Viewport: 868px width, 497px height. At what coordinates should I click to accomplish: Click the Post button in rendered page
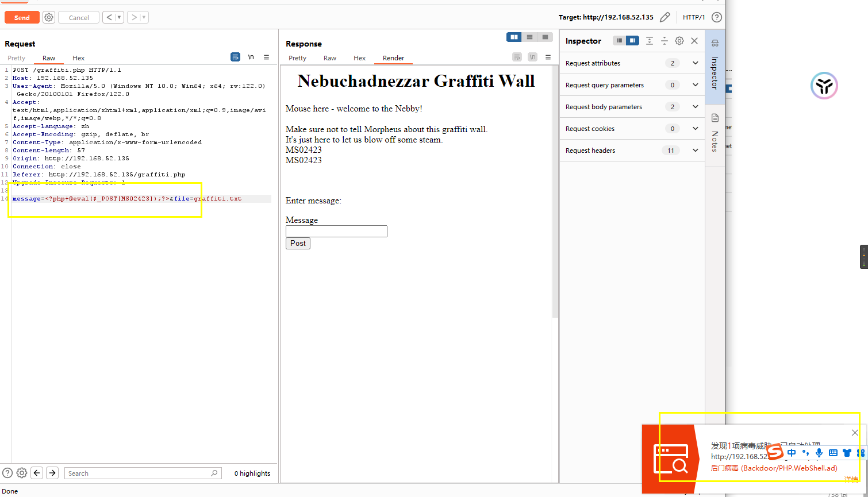click(298, 243)
